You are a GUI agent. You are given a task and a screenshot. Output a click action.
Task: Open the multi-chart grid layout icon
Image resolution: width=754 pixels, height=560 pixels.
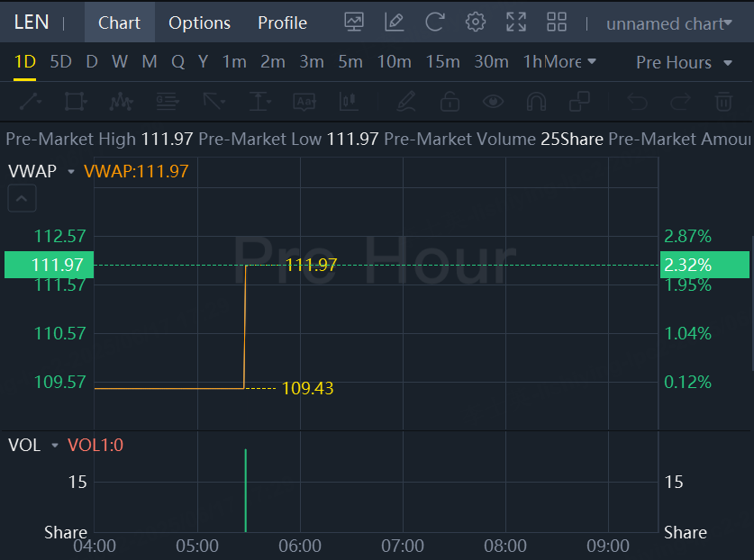click(x=557, y=23)
